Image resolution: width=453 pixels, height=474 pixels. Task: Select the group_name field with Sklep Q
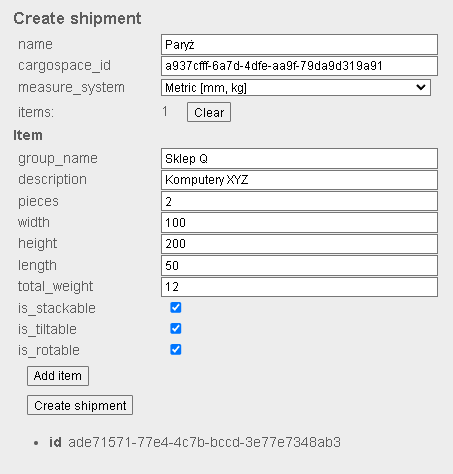click(299, 159)
